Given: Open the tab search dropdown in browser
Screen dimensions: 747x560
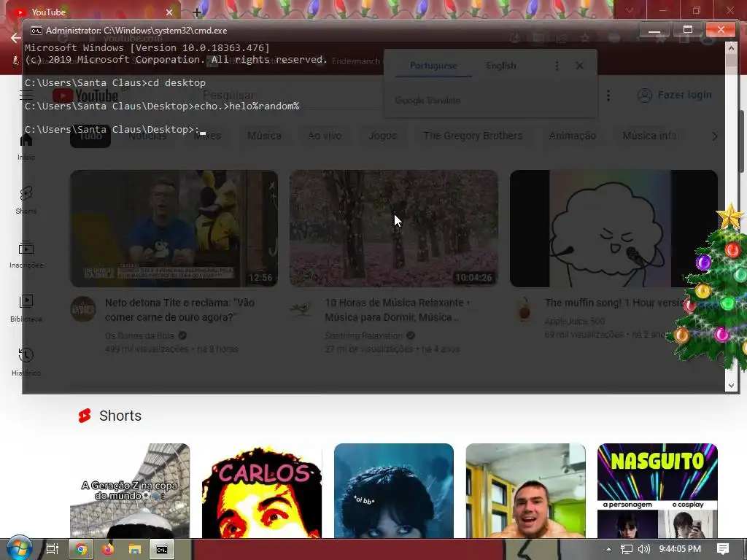Looking at the screenshot, I should (630, 10).
